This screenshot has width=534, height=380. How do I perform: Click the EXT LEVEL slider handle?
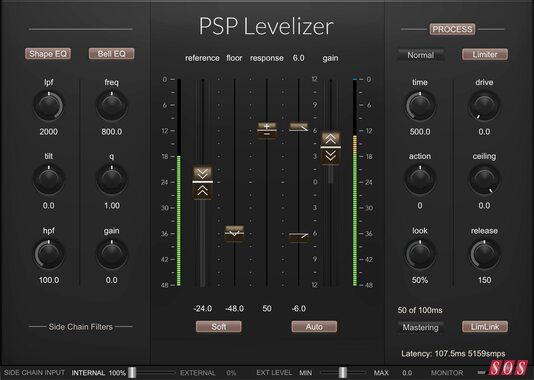click(x=343, y=373)
